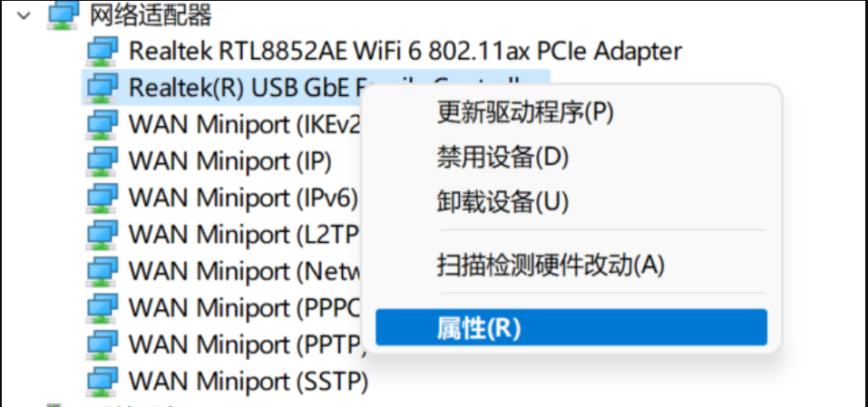Click the WAN Miniport (IPv6) icon
The height and width of the screenshot is (407, 868).
tap(102, 197)
